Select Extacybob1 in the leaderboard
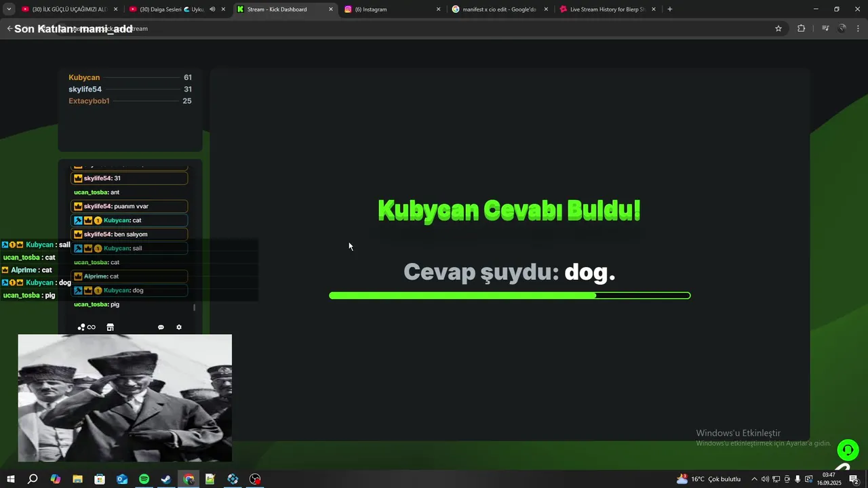This screenshot has width=868, height=488. 89,101
